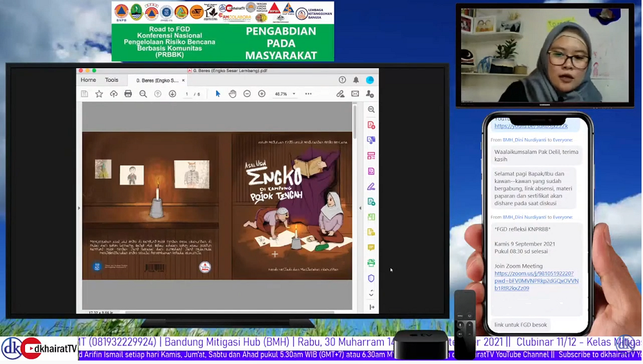The height and width of the screenshot is (364, 643).
Task: Open the yellow page tool in the right pane
Action: (x=371, y=232)
